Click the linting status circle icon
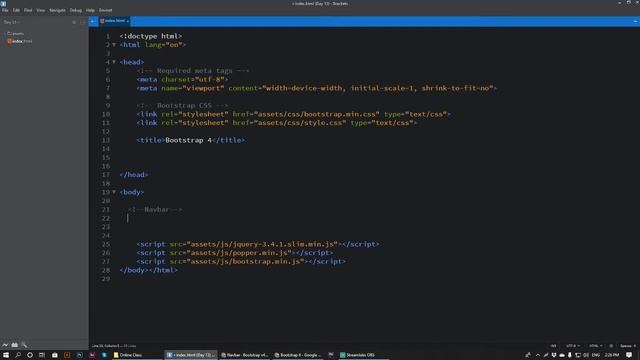The height and width of the screenshot is (360, 640). (611, 346)
